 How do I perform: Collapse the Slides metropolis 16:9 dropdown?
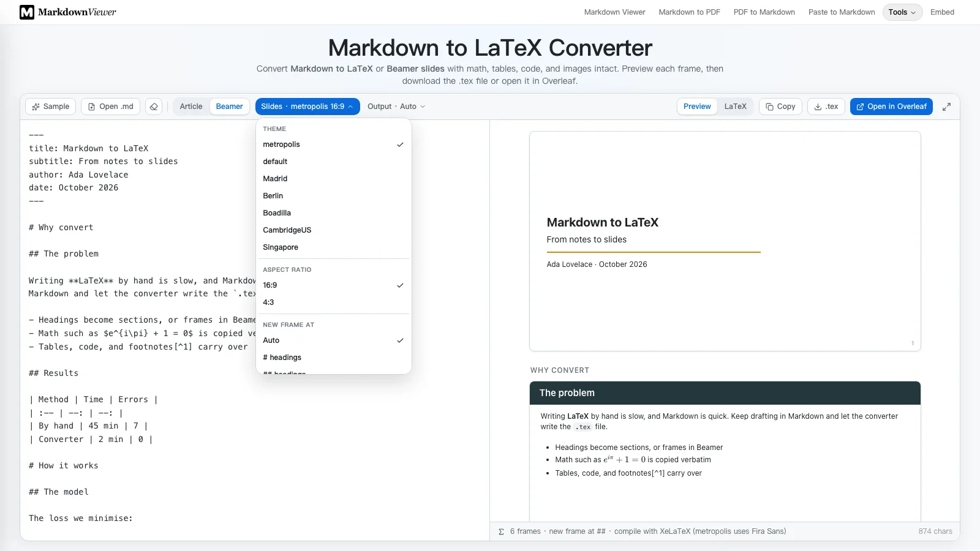(x=307, y=107)
